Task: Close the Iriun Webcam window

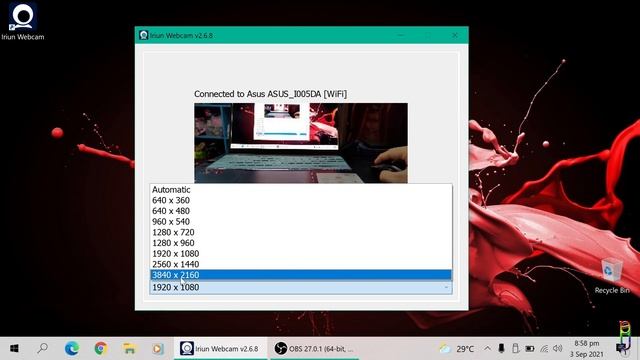Action: (455, 35)
